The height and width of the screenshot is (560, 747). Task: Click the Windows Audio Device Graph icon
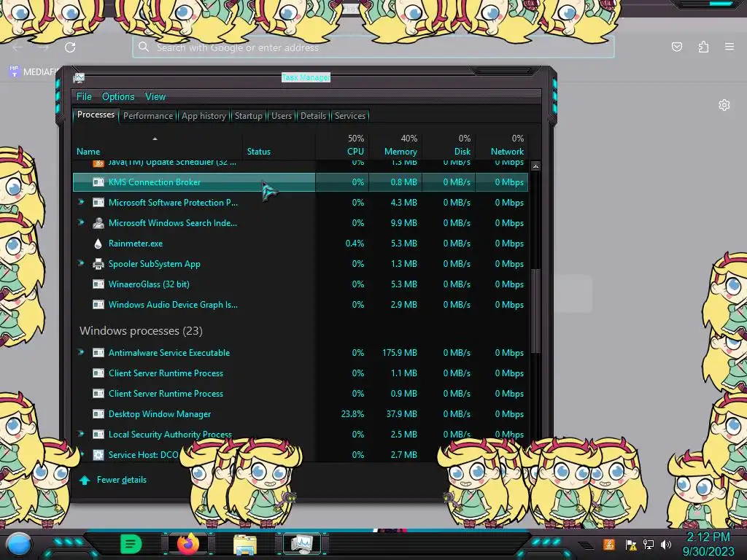[98, 305]
